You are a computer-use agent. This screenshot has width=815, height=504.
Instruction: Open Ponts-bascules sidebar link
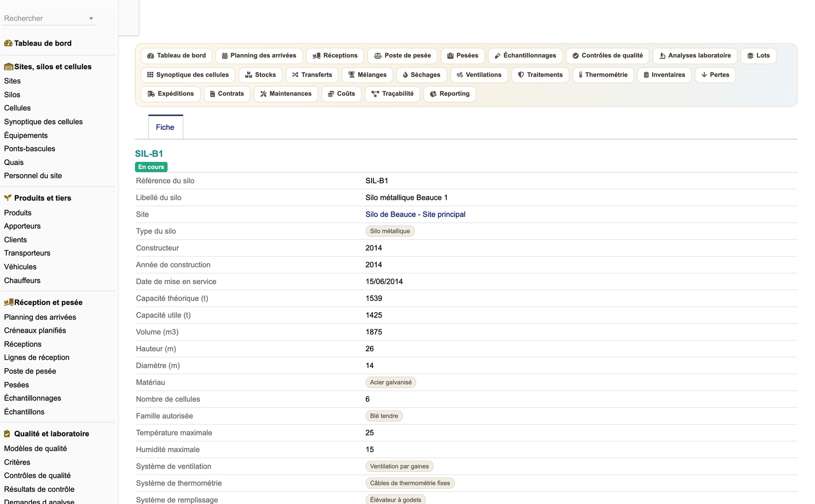pyautogui.click(x=30, y=149)
